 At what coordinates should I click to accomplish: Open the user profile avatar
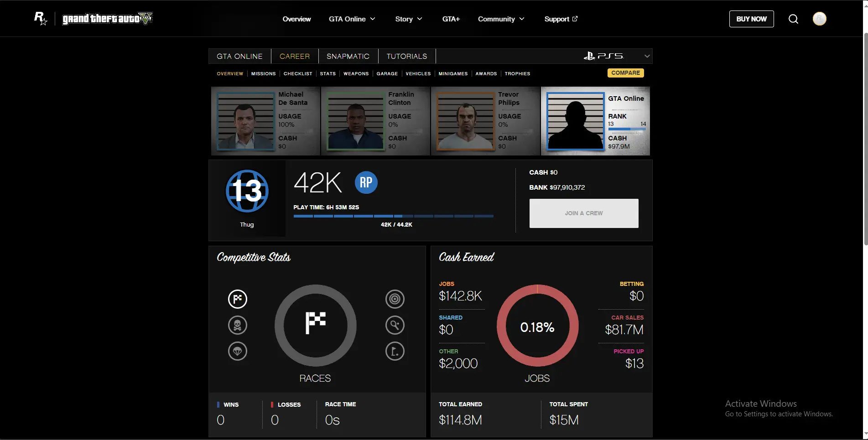pos(819,19)
